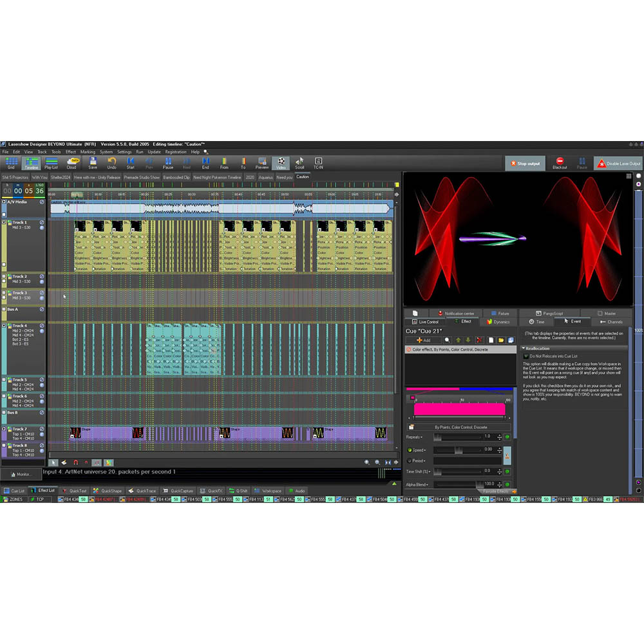Switch to Grid view in toolbar
The image size is (644, 644).
(x=11, y=163)
